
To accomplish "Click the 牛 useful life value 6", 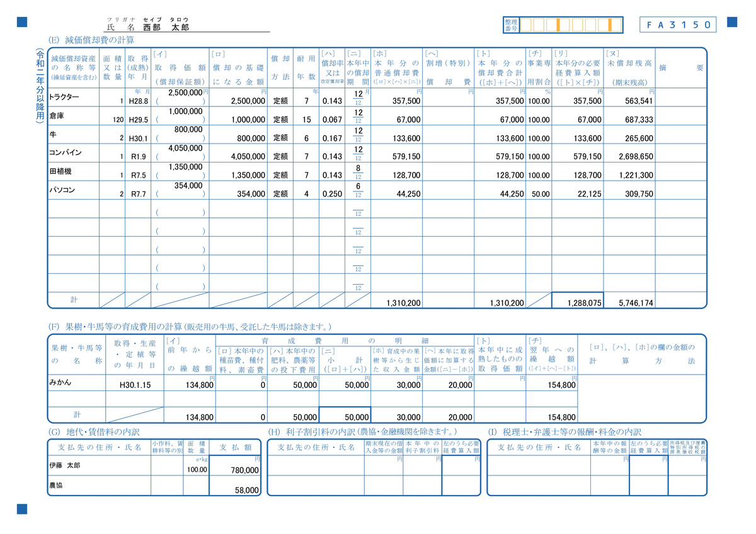I will pyautogui.click(x=306, y=139).
